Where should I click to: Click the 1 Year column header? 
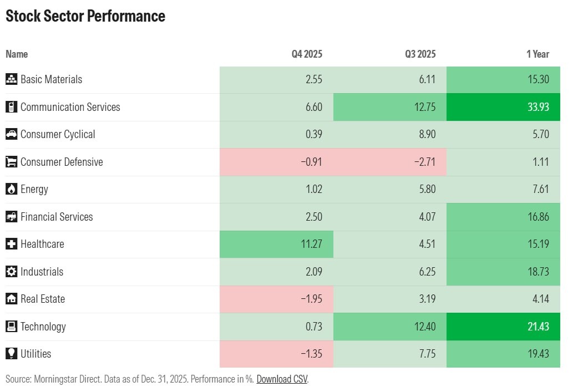coord(537,54)
